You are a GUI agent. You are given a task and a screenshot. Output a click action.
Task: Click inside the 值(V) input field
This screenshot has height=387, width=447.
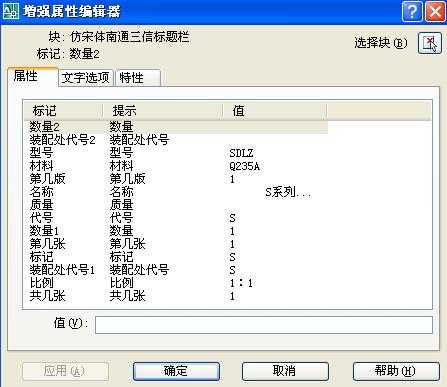[x=264, y=325]
